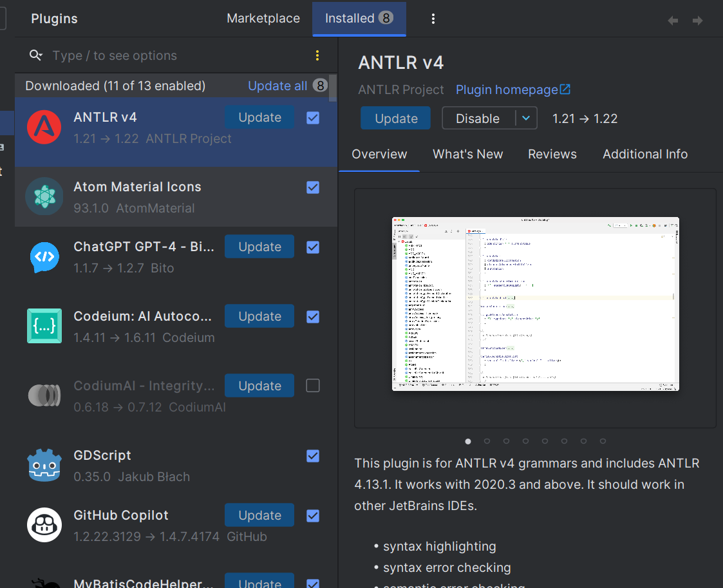Update the MyBatisCodeHelper plugin
Image resolution: width=723 pixels, height=588 pixels.
click(x=259, y=581)
